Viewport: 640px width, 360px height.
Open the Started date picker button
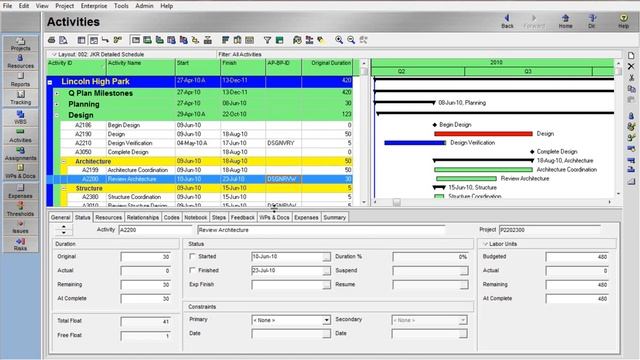(326, 257)
